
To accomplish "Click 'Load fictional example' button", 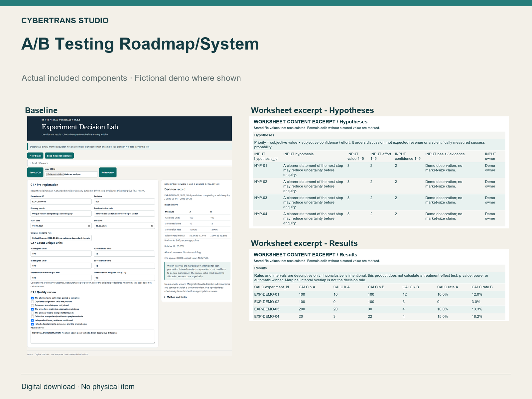I will point(59,156).
